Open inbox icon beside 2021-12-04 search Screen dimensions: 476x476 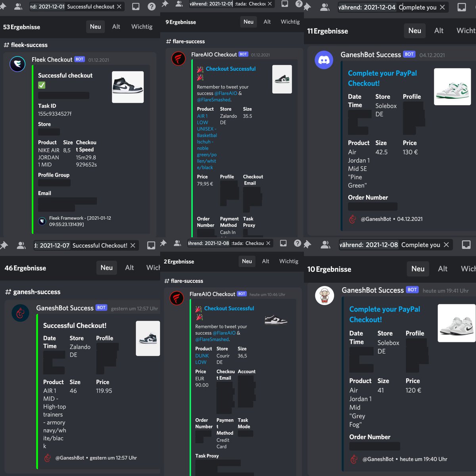click(462, 7)
